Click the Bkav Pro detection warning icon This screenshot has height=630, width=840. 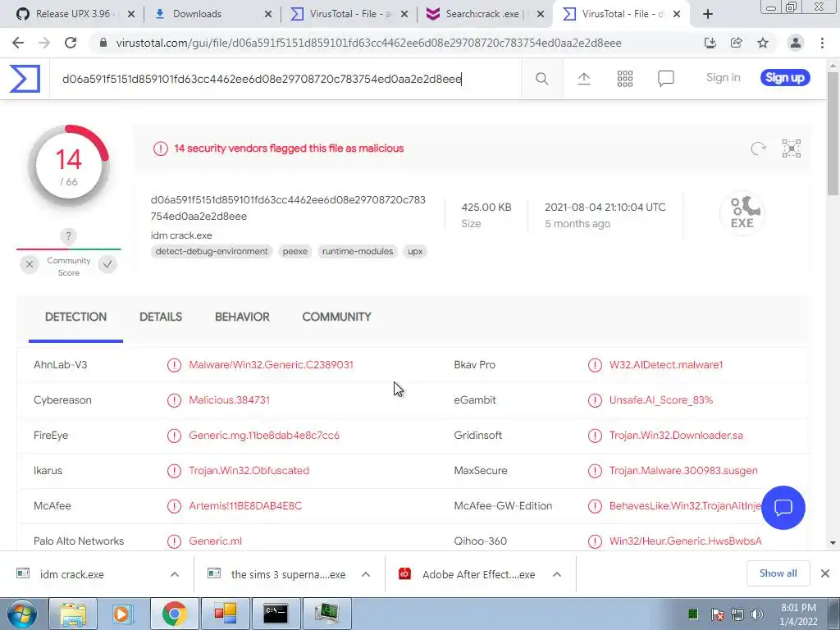pyautogui.click(x=595, y=365)
